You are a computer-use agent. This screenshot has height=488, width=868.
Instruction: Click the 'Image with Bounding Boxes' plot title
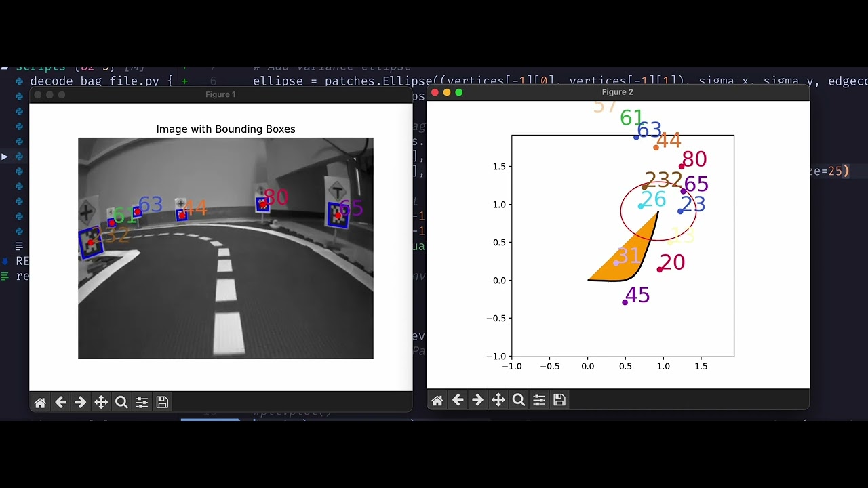click(226, 129)
